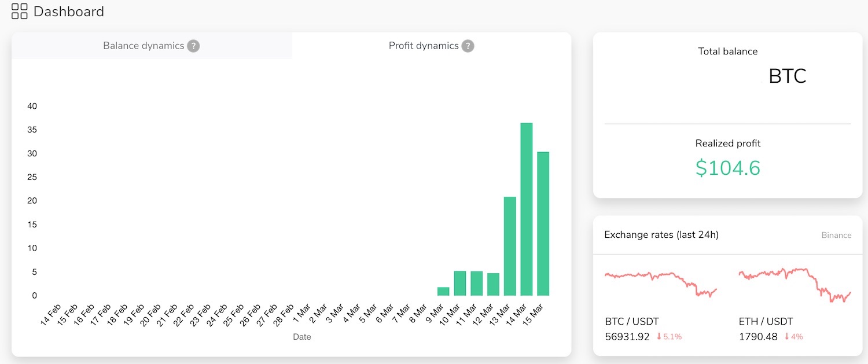Select the 9 Mar profit bar
Viewport: 868px width, 364px height.
(443, 291)
